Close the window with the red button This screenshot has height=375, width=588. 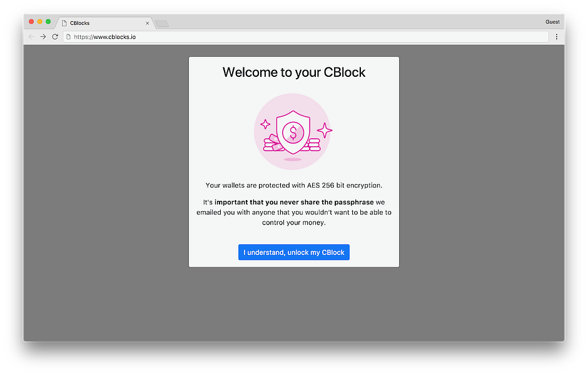pos(31,22)
